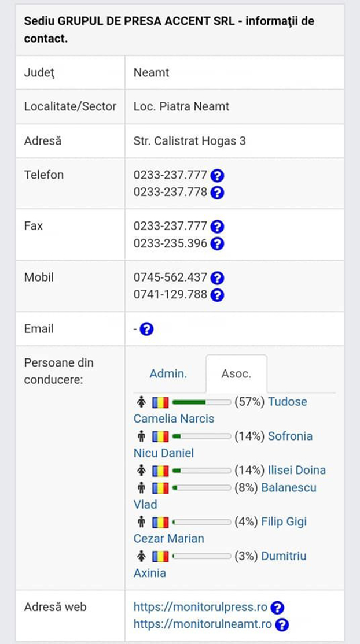Screen dimensions: 360x644
Task: Click the help icon next to the Email field
Action: [147, 329]
